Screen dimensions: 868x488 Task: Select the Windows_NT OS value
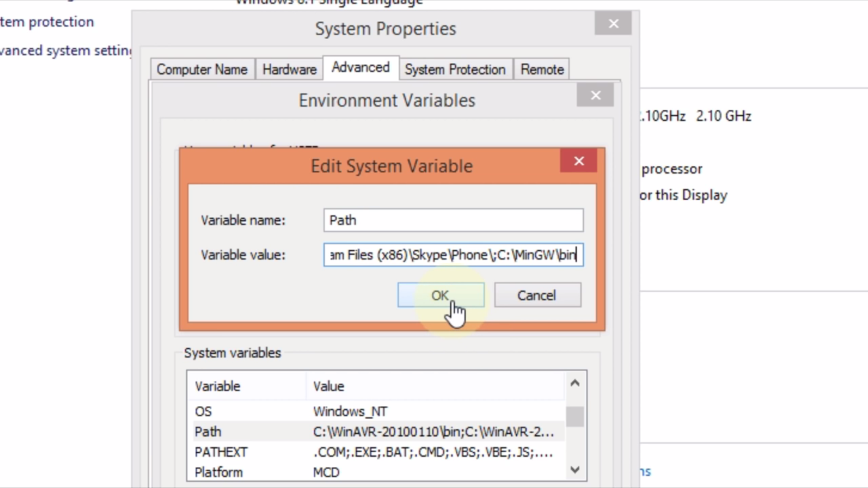point(349,411)
